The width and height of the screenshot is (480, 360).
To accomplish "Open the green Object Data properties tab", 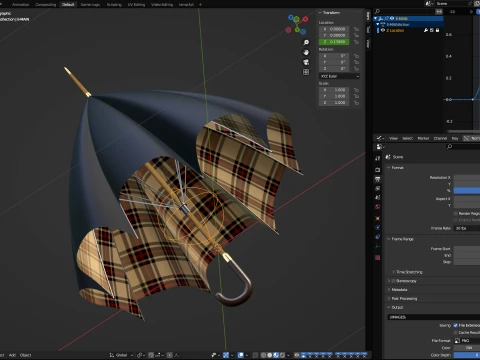I will coord(378,246).
